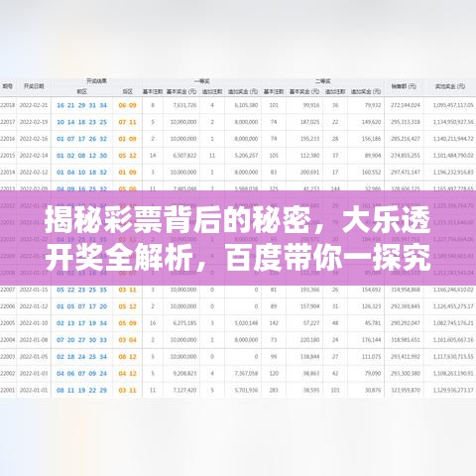Click second prize amount 38,595
This screenshot has width=476, height=476.
point(311,390)
